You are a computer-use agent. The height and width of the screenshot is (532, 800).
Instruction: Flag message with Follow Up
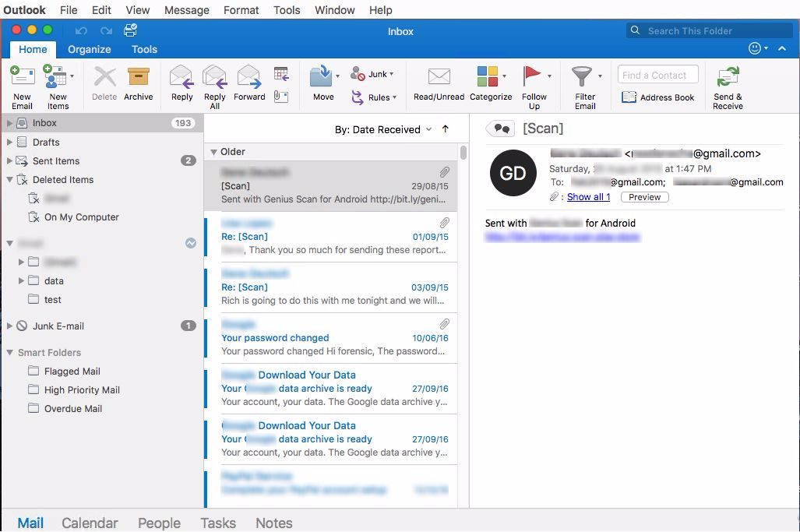534,86
